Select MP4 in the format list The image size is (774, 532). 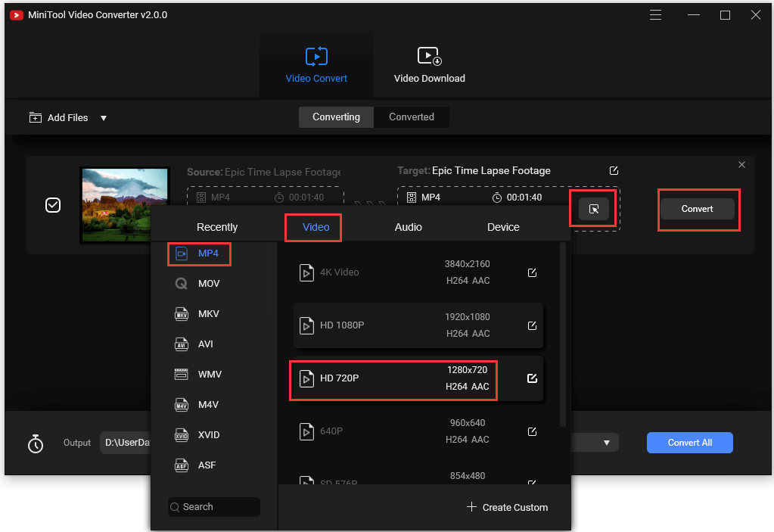click(200, 254)
